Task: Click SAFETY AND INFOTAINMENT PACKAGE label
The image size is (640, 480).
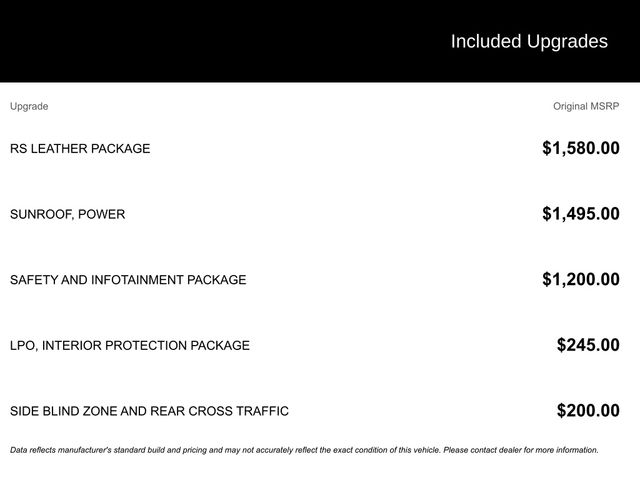Action: 128,280
